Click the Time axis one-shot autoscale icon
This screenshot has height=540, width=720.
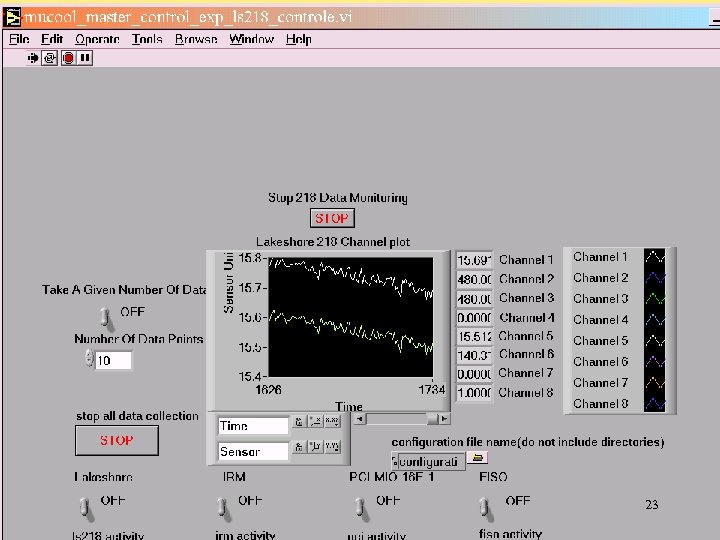coord(315,422)
